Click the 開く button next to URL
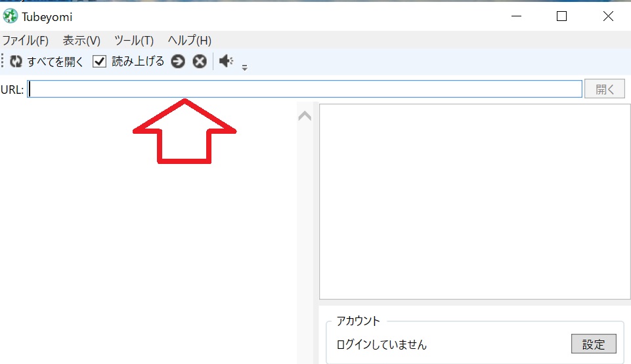The height and width of the screenshot is (364, 631). (605, 89)
